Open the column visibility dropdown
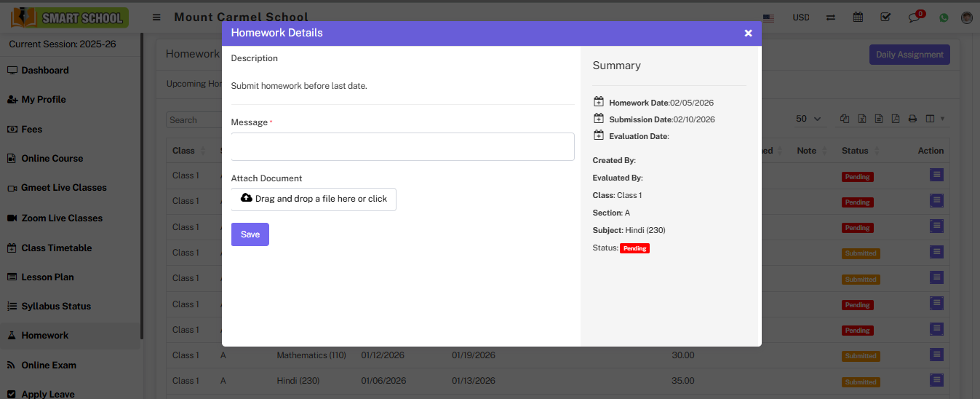980x399 pixels. [x=934, y=119]
